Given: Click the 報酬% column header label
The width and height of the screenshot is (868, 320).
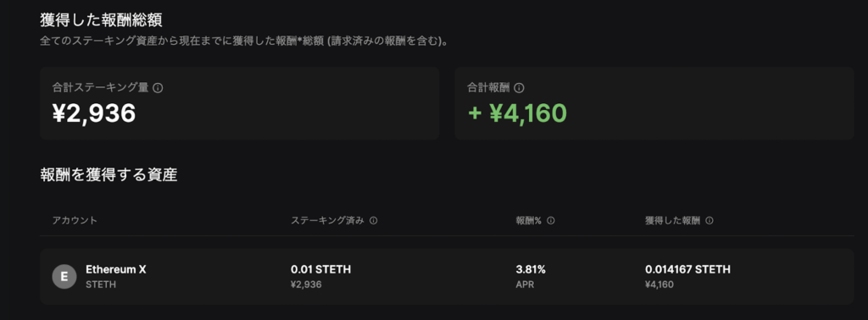Looking at the screenshot, I should click(528, 220).
